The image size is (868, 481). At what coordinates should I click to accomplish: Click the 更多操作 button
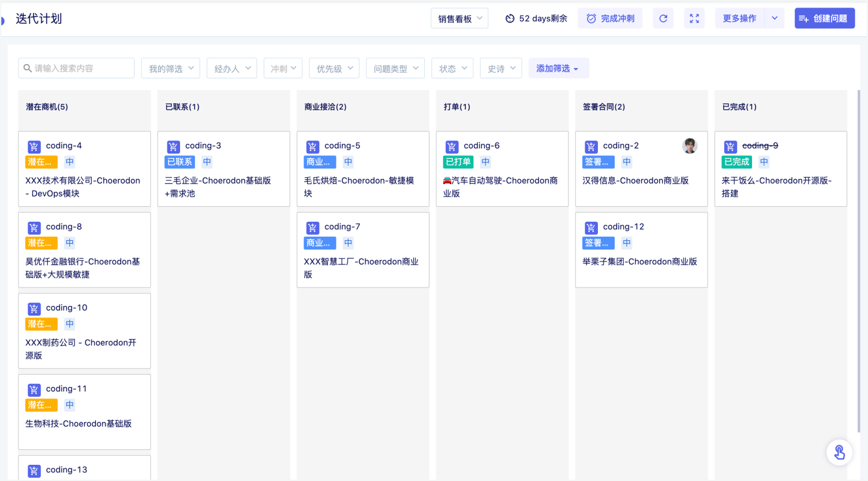click(739, 18)
